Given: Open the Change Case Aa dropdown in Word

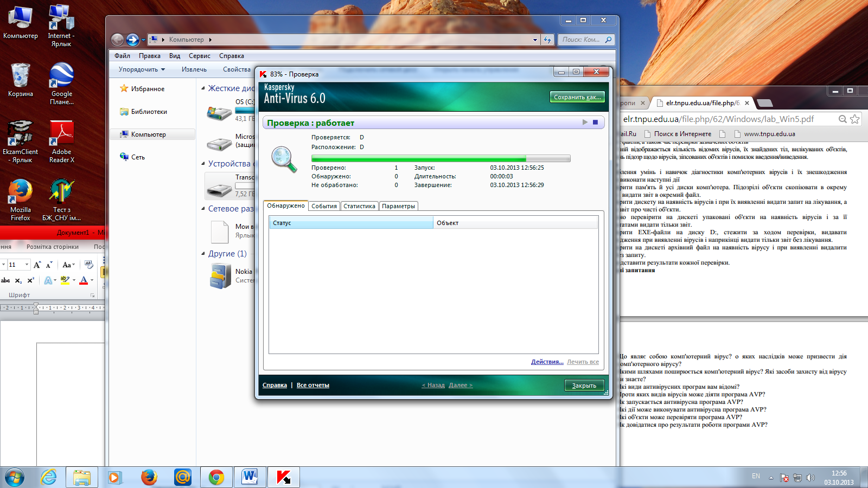Looking at the screenshot, I should click(68, 265).
